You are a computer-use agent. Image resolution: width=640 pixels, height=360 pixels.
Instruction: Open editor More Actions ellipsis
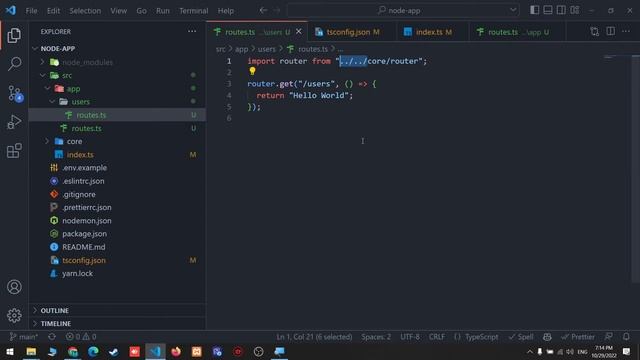pos(626,31)
